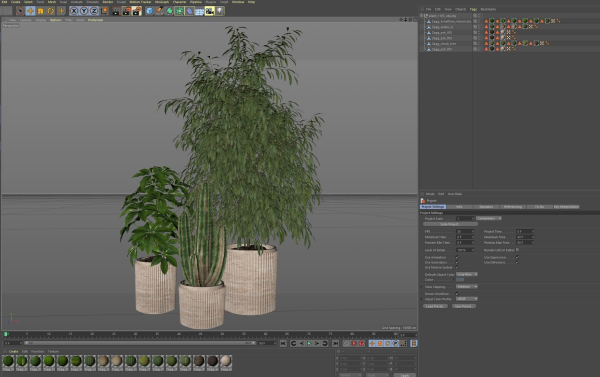Open the Render menu
Screen dimensions: 600x377
(x=108, y=2)
